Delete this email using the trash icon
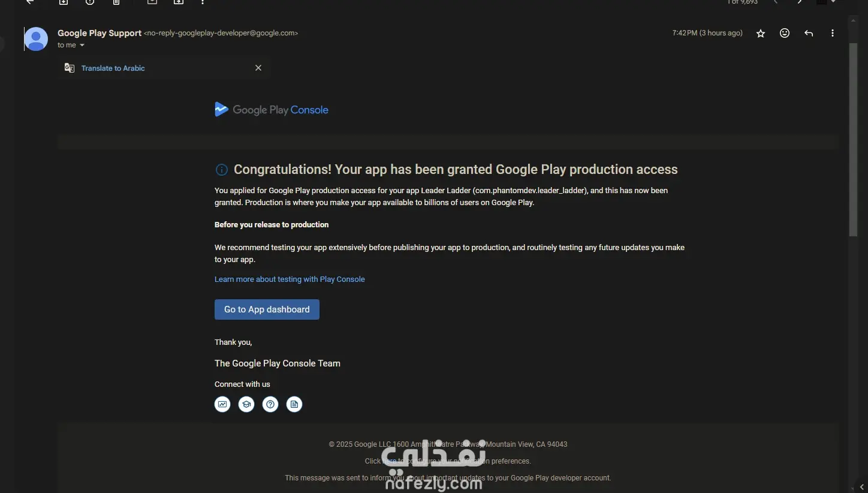This screenshot has width=868, height=493. [116, 2]
